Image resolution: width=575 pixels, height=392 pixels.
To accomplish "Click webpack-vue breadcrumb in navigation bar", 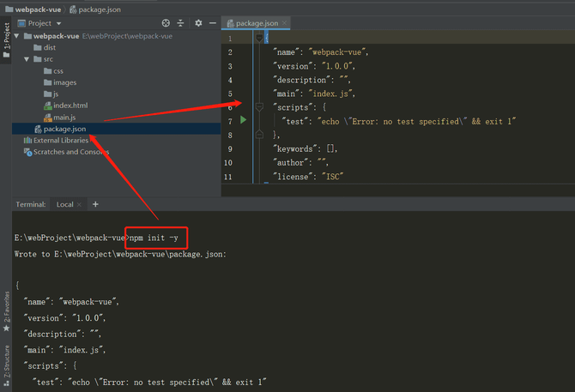I will tap(33, 9).
